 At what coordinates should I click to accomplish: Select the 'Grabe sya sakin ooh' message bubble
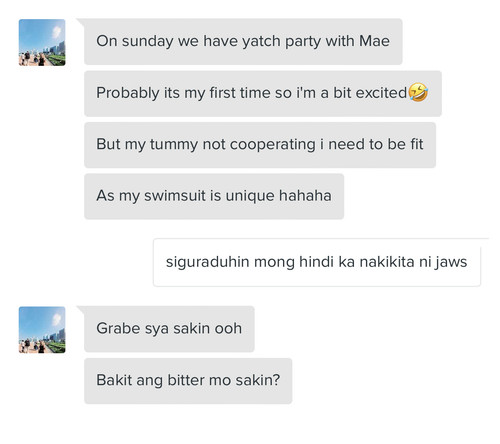pos(169,329)
